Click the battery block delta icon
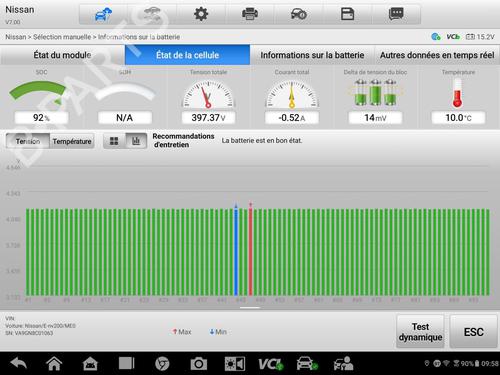The height and width of the screenshot is (375, 500). click(x=375, y=93)
